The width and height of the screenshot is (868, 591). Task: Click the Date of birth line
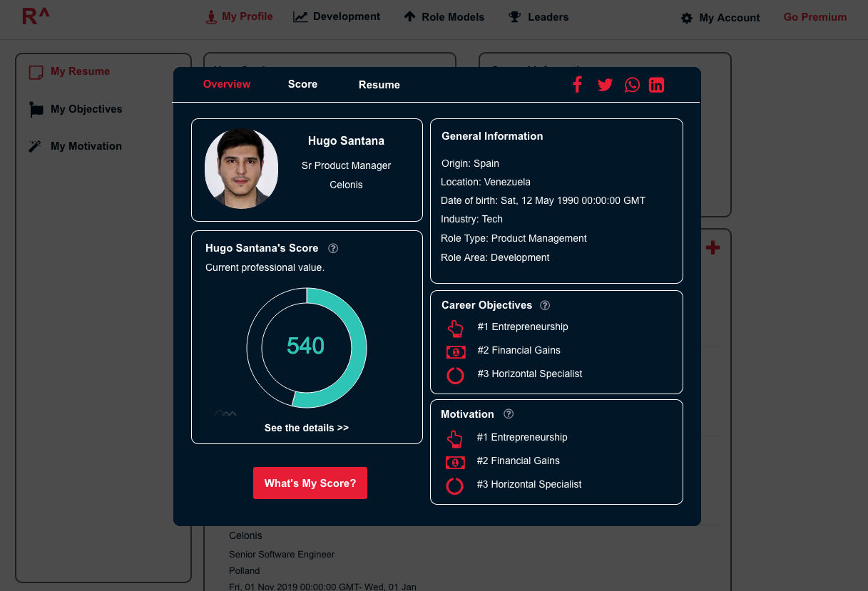pos(543,200)
